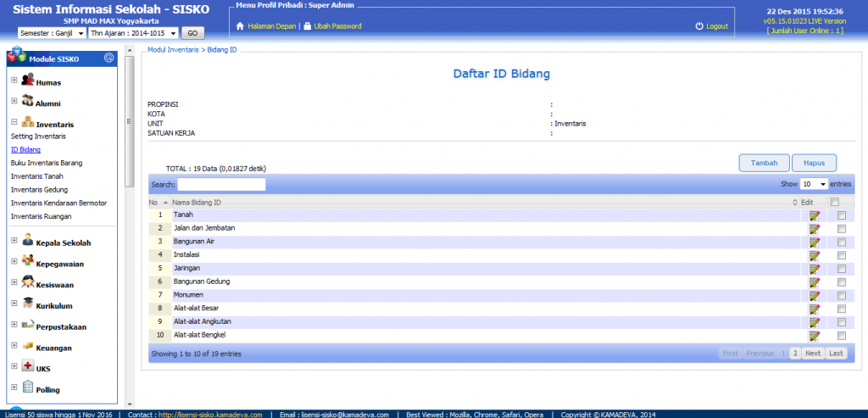The height and width of the screenshot is (418, 868).
Task: Click the Last pagination button
Action: click(x=836, y=354)
